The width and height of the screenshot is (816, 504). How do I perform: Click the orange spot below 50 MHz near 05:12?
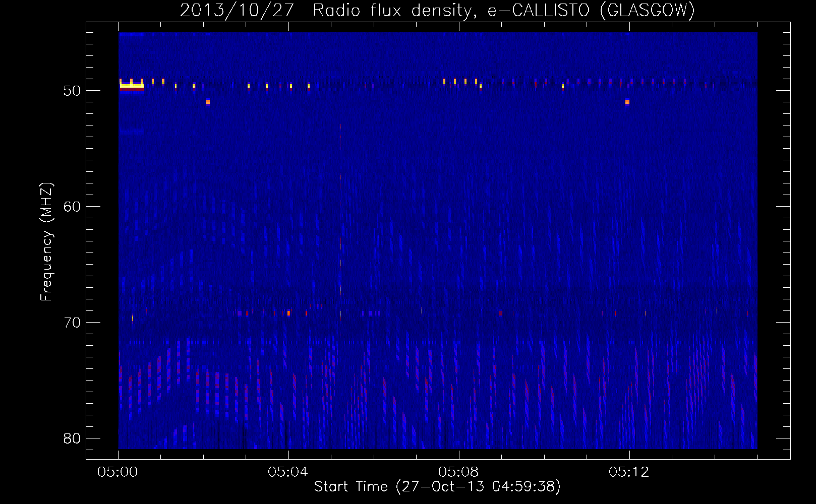(x=627, y=102)
